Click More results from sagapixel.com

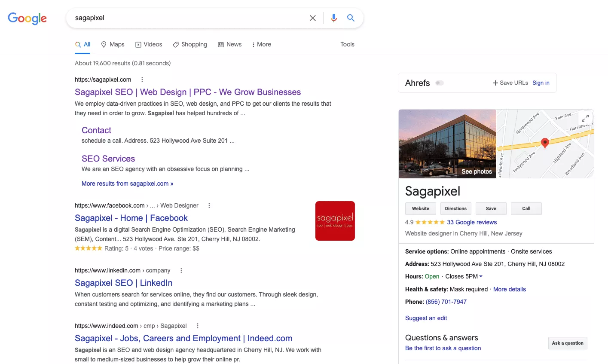tap(127, 184)
